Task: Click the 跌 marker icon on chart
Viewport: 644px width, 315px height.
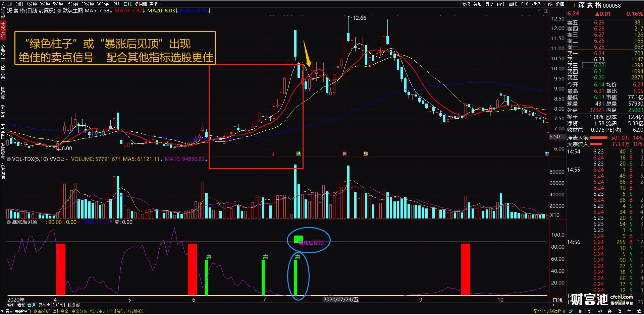Action: [298, 154]
